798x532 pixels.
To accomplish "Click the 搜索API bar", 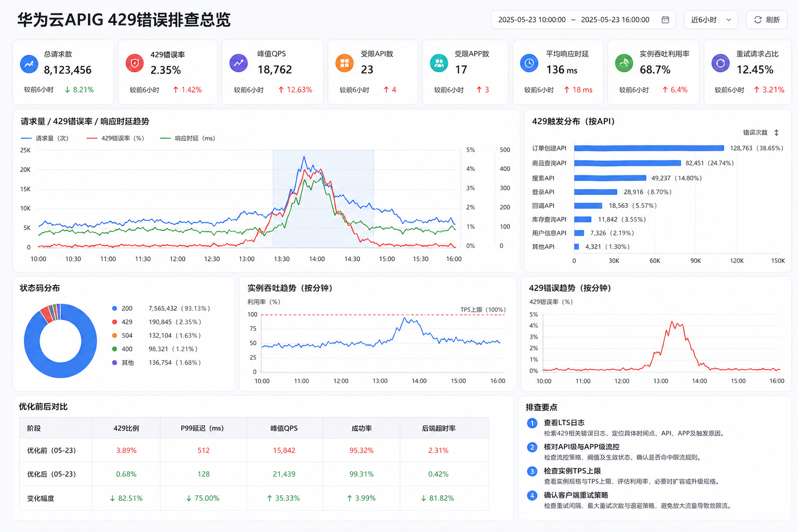I will [x=610, y=178].
